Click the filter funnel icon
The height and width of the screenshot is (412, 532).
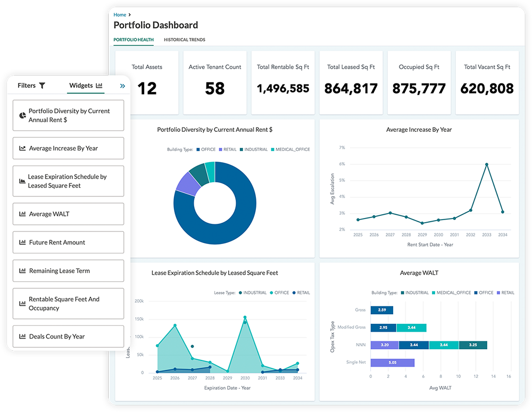[x=42, y=86]
